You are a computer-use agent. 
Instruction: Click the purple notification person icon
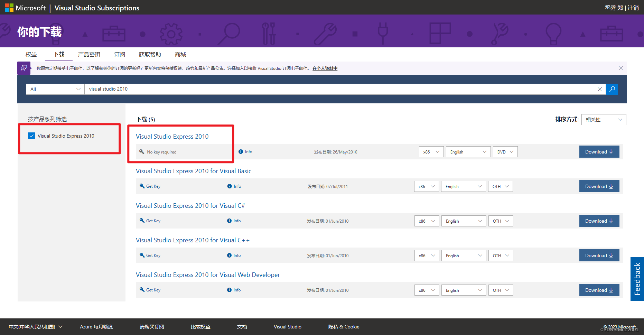click(24, 68)
